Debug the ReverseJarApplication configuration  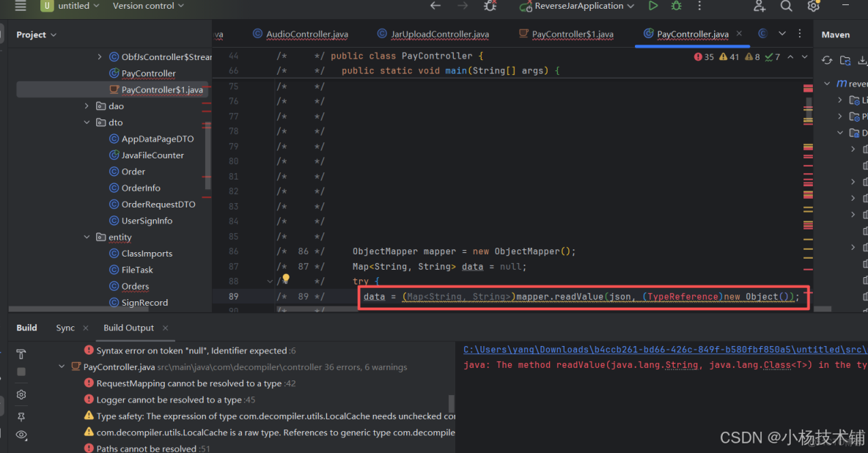point(676,6)
